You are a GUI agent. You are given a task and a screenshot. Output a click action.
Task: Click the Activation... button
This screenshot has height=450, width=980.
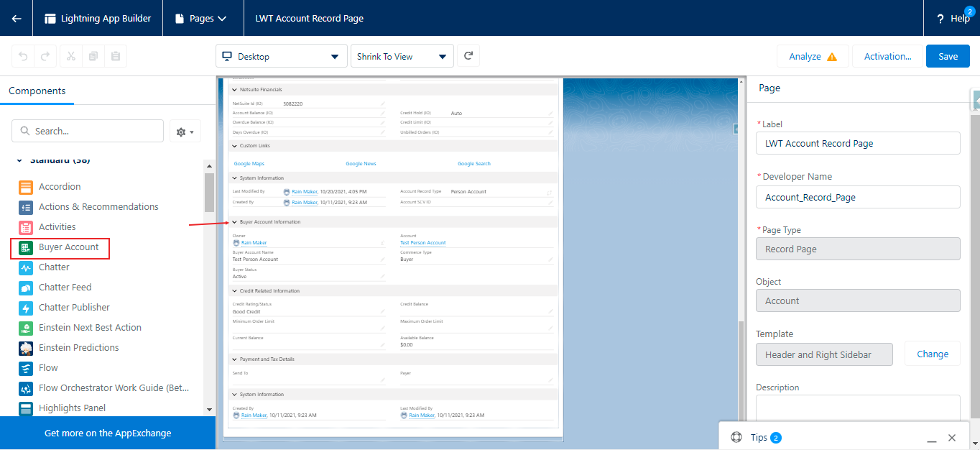pyautogui.click(x=888, y=56)
